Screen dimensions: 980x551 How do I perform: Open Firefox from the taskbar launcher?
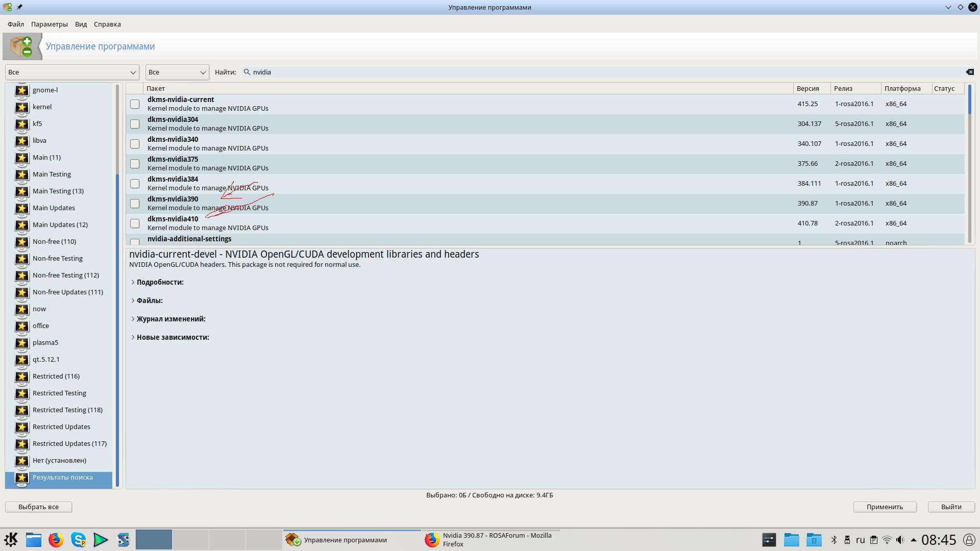pyautogui.click(x=56, y=540)
